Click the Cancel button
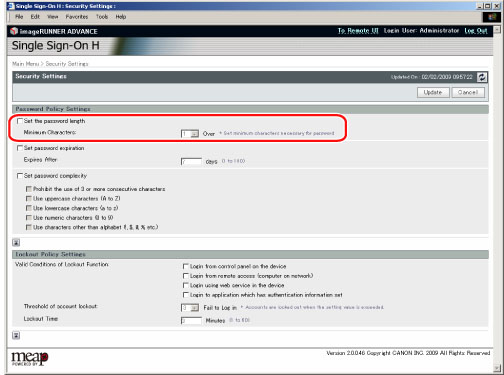The image size is (504, 375). (x=468, y=92)
